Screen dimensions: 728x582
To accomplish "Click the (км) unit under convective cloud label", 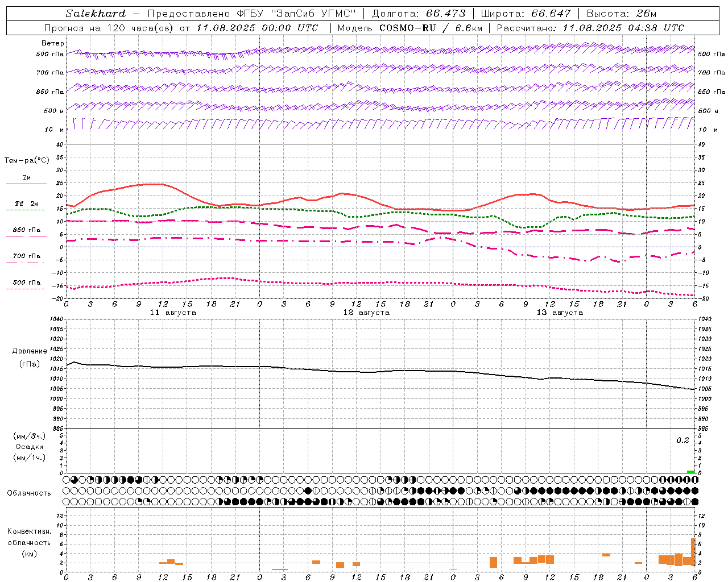I will 29,554.
